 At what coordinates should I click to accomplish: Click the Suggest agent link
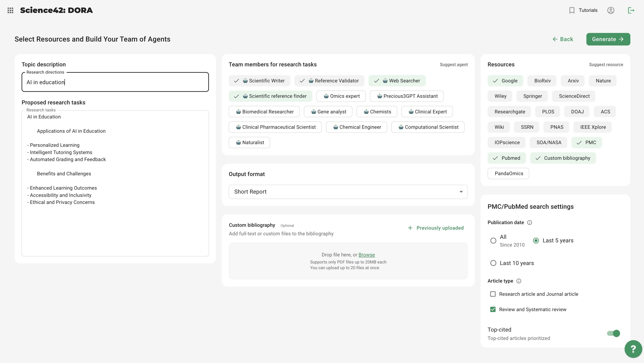pos(454,64)
